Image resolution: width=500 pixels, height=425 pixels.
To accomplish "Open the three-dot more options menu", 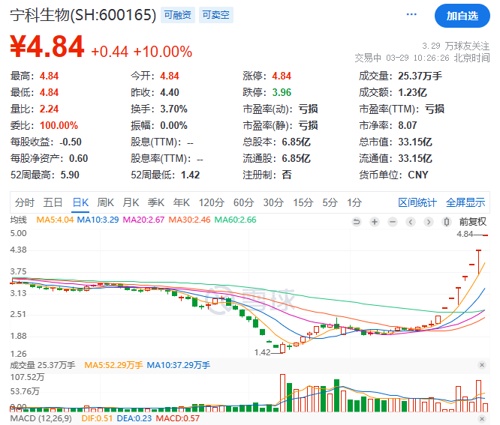I will click(411, 14).
